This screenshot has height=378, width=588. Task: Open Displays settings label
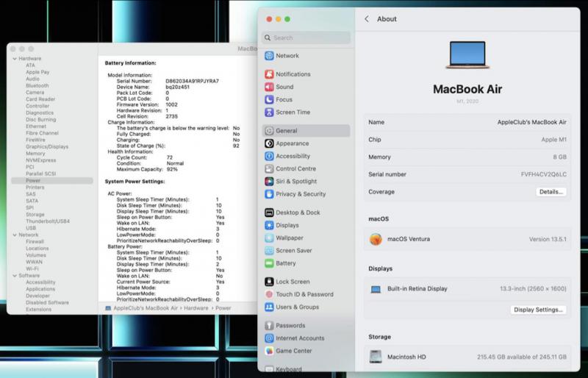[x=287, y=225]
